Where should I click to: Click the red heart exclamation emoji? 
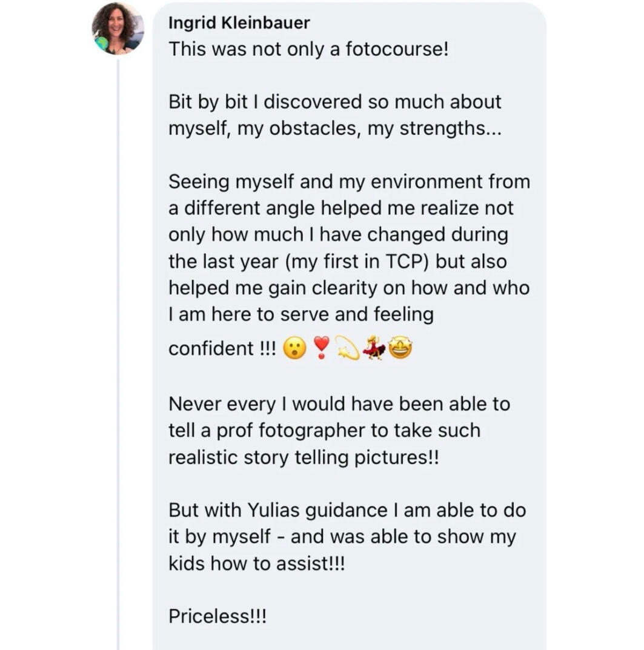point(321,347)
